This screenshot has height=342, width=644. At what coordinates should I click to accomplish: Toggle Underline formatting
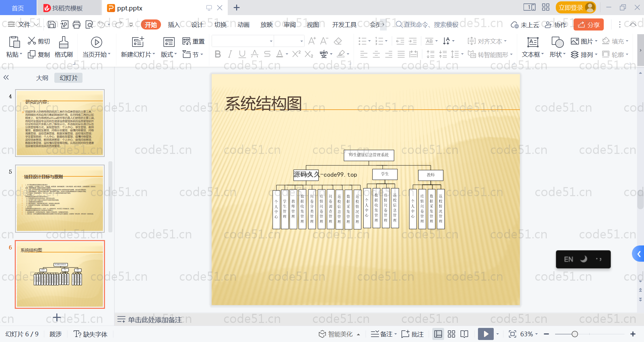tap(242, 54)
